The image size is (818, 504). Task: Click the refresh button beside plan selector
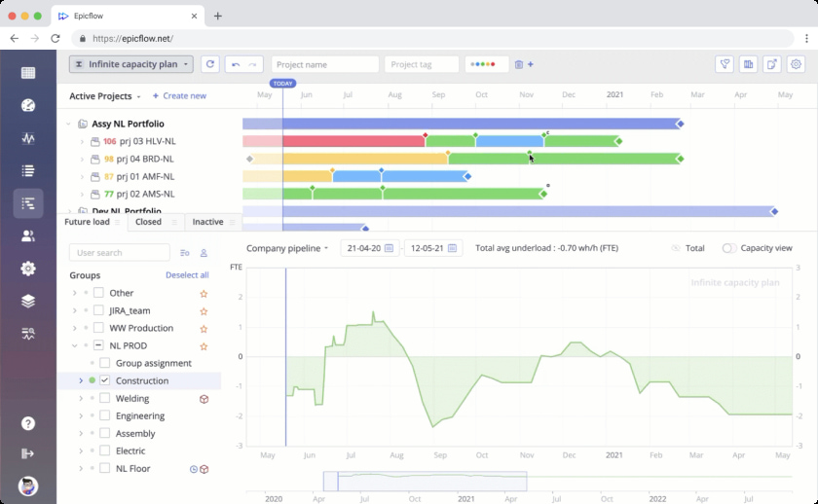[x=210, y=64]
